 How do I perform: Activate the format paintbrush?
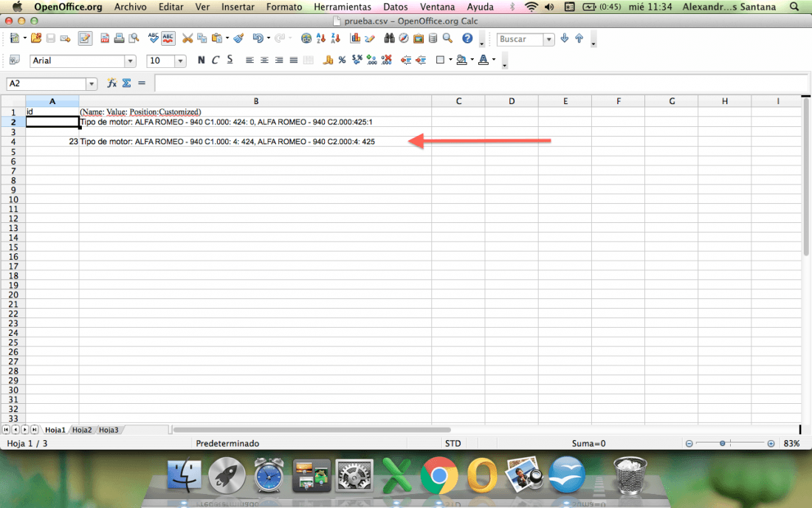(x=238, y=38)
